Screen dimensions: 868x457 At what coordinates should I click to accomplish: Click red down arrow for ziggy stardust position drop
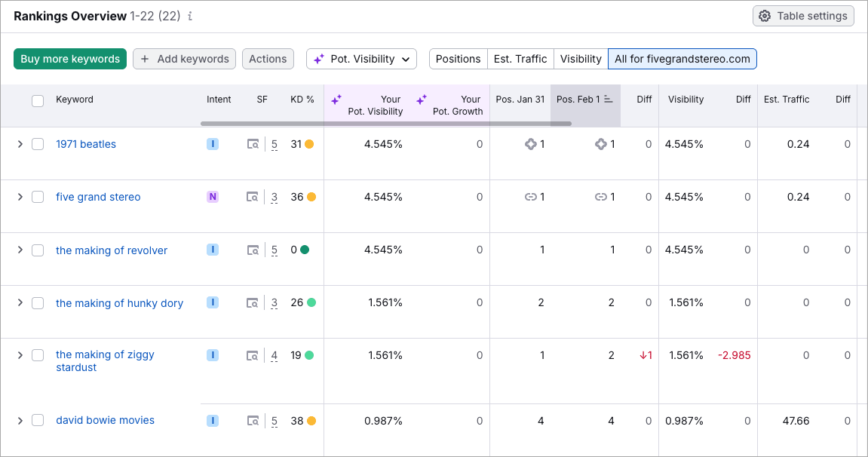pos(645,355)
